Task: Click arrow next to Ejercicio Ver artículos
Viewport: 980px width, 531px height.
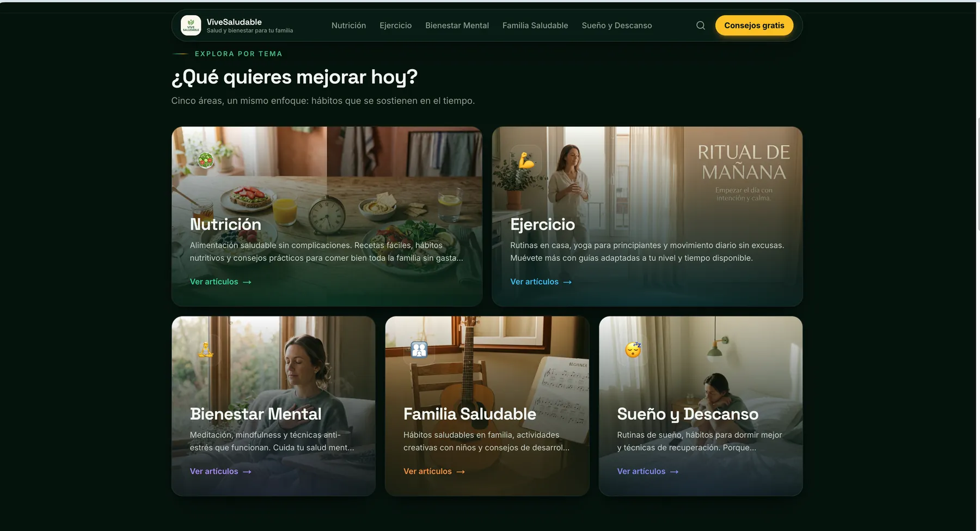Action: click(x=567, y=282)
